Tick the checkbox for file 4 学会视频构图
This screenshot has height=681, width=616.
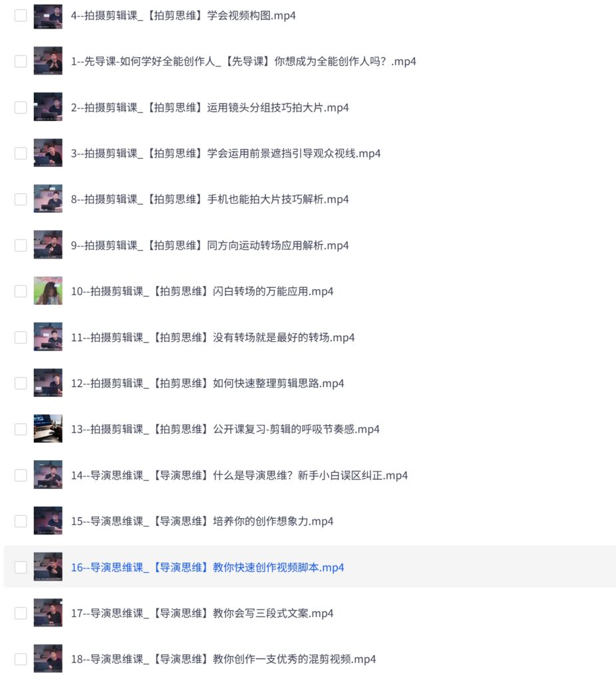coord(21,16)
